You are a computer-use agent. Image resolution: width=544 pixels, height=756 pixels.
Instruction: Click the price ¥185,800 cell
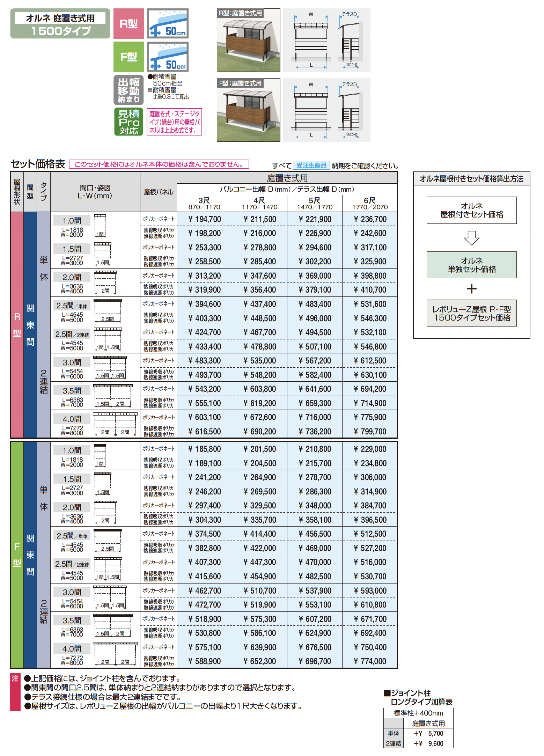(x=204, y=449)
